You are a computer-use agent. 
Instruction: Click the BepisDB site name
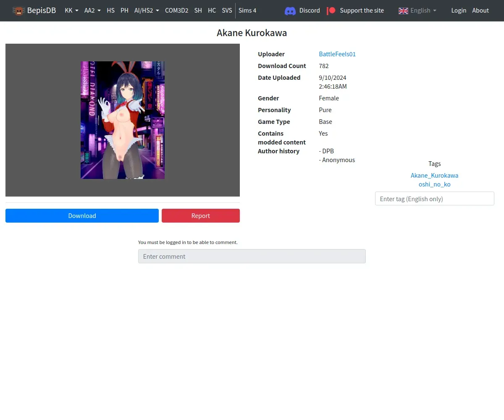[42, 10]
